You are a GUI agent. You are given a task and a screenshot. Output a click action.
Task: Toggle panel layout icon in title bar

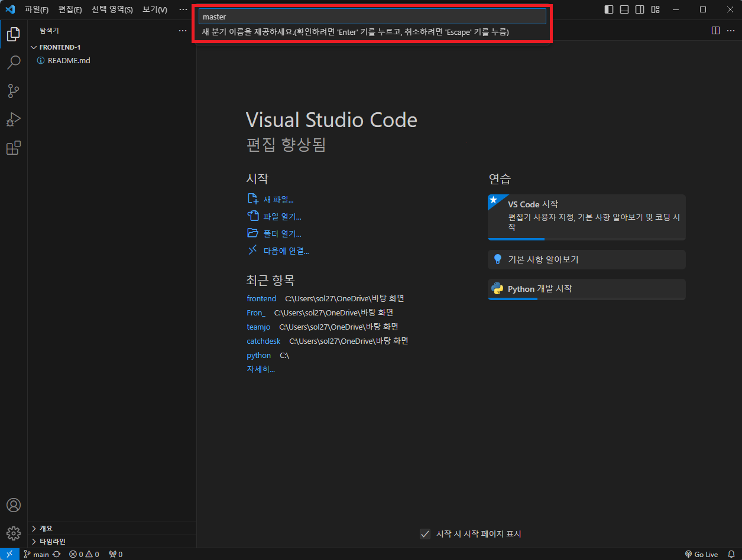coord(624,9)
